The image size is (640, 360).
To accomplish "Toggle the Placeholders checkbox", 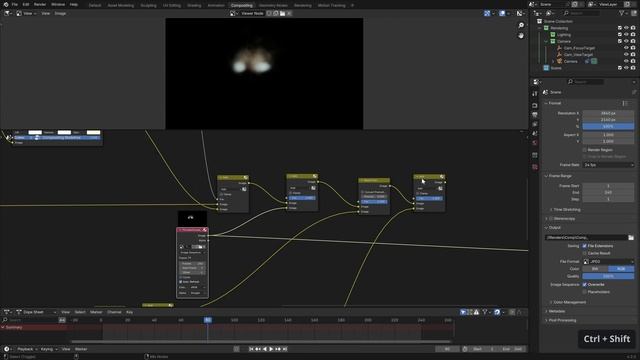I will (x=584, y=292).
